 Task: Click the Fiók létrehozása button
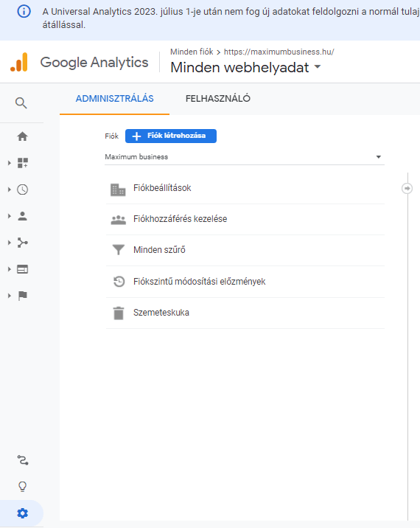tap(171, 136)
